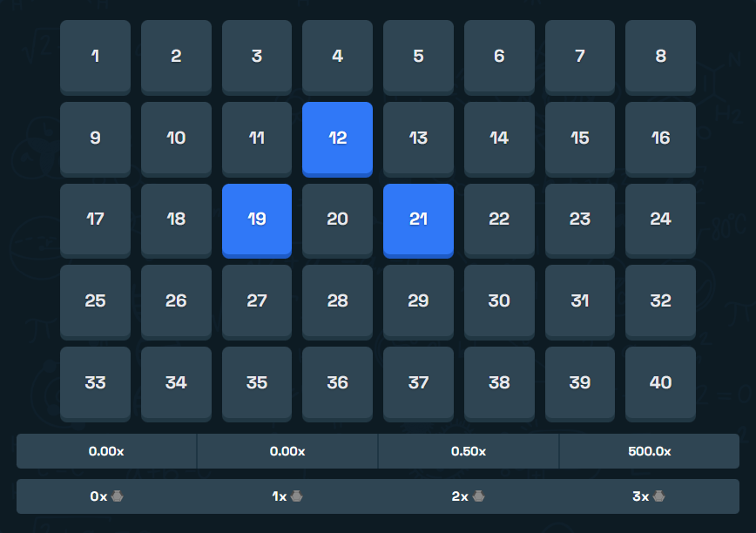Select the number 40 tile
Image resolution: width=756 pixels, height=533 pixels.
[x=660, y=383]
